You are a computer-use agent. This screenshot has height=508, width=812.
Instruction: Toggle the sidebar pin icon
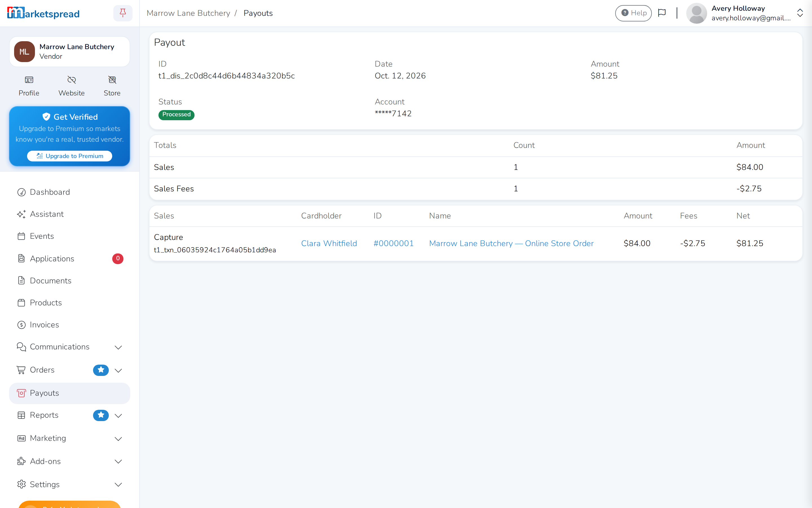tap(123, 13)
